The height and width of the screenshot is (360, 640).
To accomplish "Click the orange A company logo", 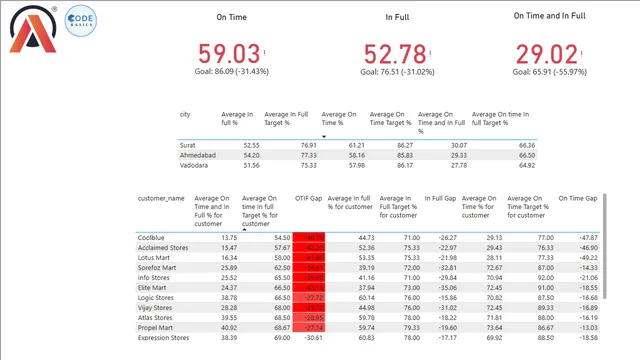I will tap(33, 29).
